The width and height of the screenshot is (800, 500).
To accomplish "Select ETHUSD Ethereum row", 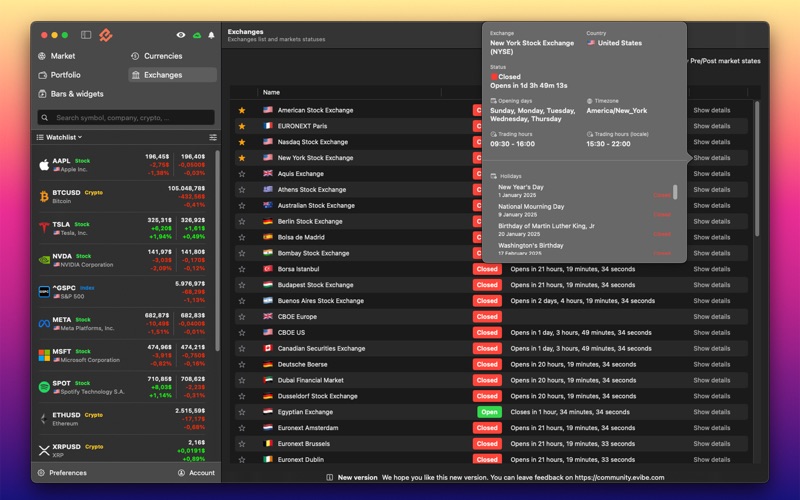I will (x=122, y=419).
